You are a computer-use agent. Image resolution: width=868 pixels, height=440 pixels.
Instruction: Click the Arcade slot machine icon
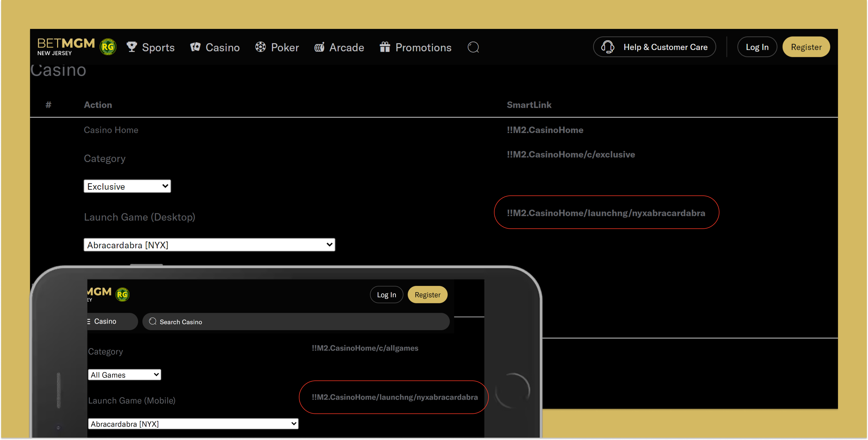coord(319,47)
